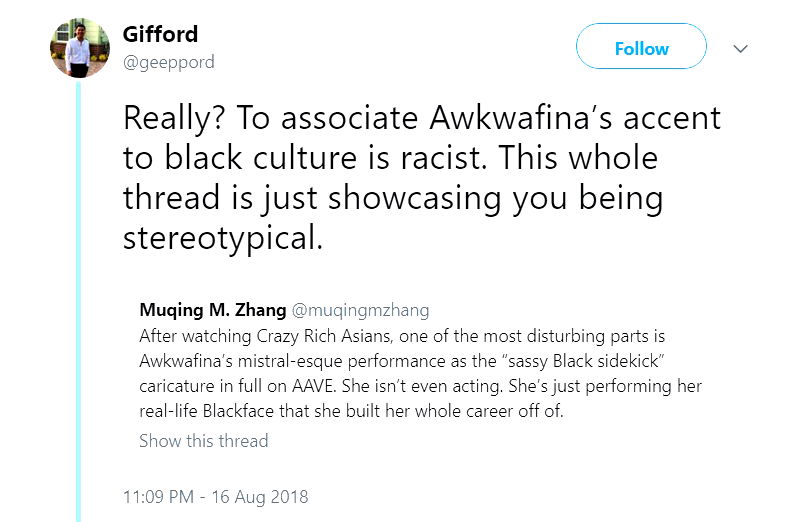Image resolution: width=800 pixels, height=522 pixels.
Task: Open the 11:09 PM tweet timestamp
Action: pos(160,496)
